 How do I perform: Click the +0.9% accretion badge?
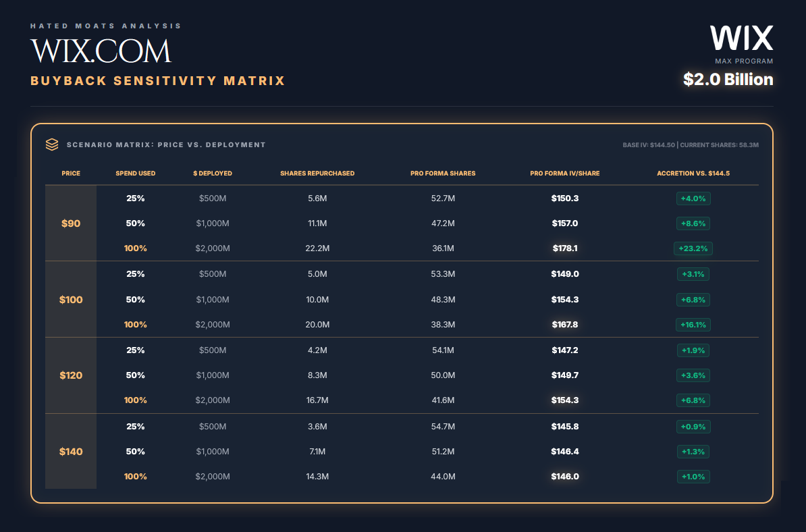click(x=693, y=427)
